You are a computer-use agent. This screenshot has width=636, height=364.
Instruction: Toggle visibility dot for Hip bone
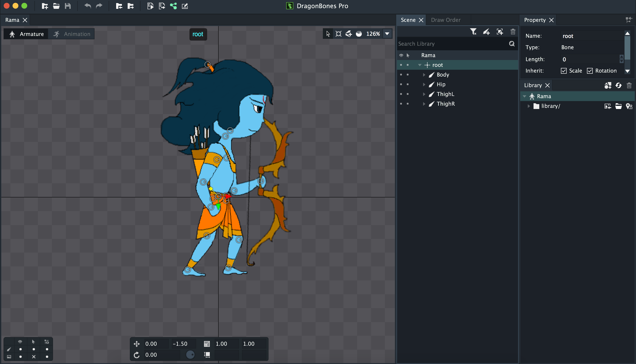tap(401, 84)
